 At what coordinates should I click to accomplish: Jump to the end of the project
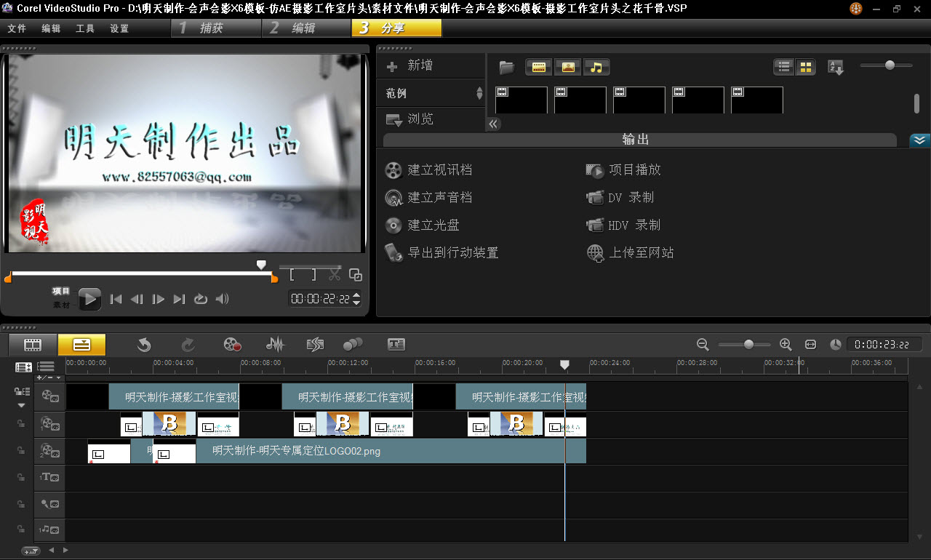(179, 299)
